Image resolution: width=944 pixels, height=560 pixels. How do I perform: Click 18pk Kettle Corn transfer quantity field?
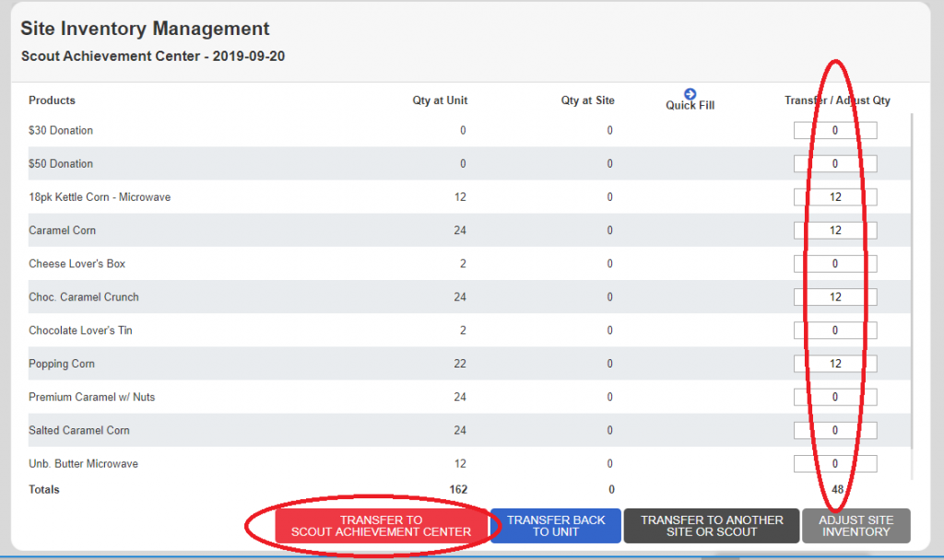(835, 197)
